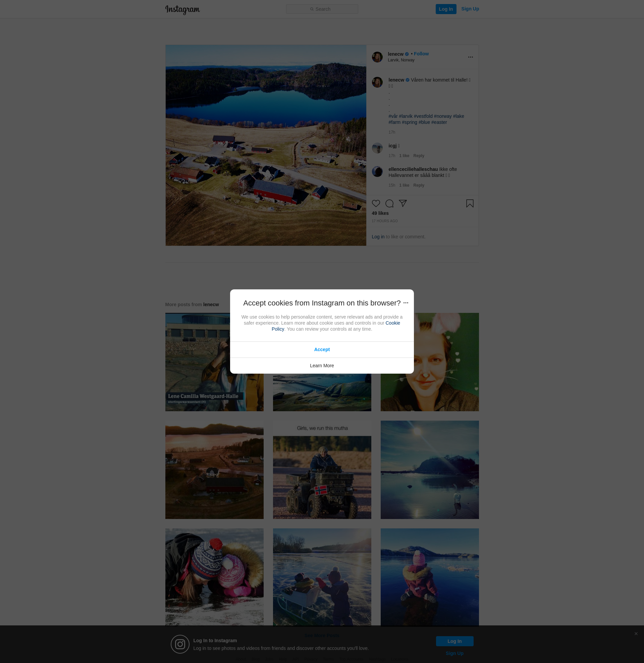Follow the lenecw account
Screen dimensions: 644x663
(x=421, y=54)
